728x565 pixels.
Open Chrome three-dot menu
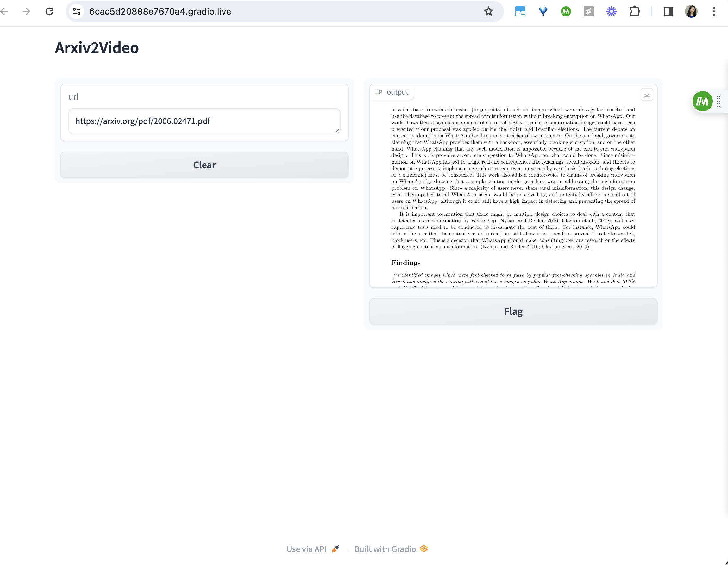[714, 12]
